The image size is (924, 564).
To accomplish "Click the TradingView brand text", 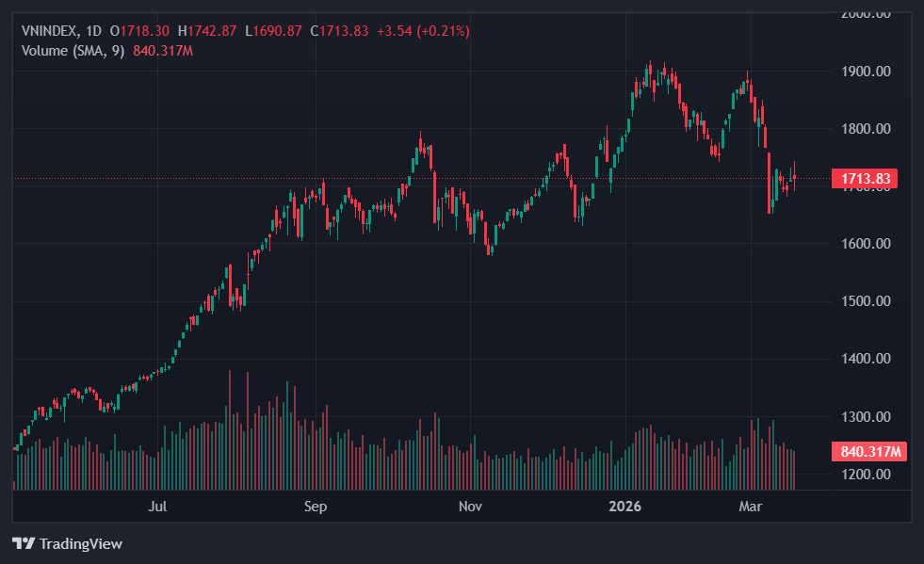I will (80, 544).
